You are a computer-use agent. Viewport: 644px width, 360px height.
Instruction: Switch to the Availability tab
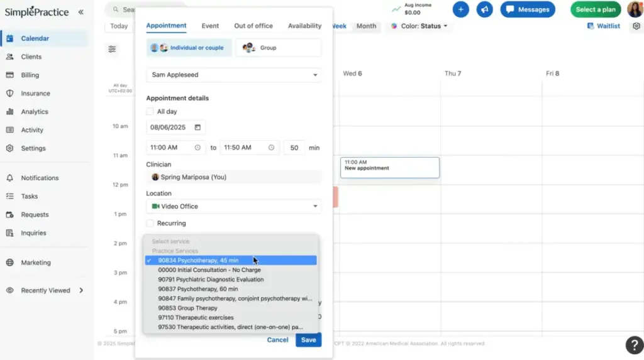tap(305, 26)
